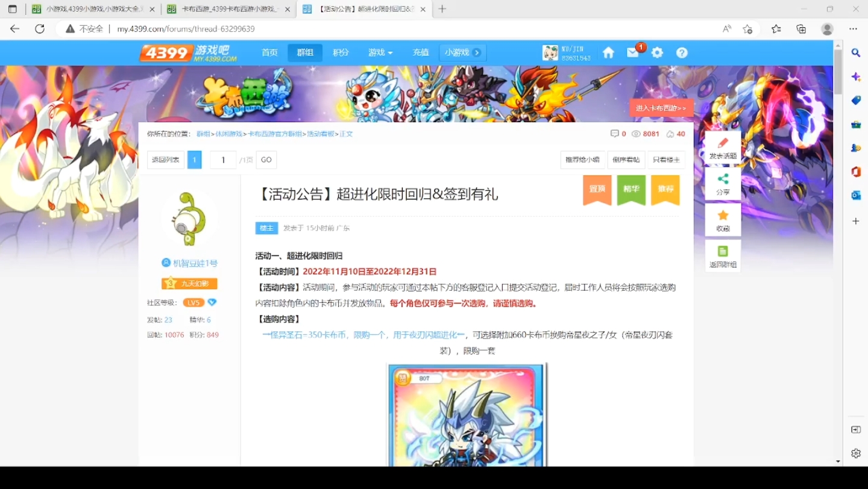
Task: Open the browser favorites list
Action: (x=776, y=29)
